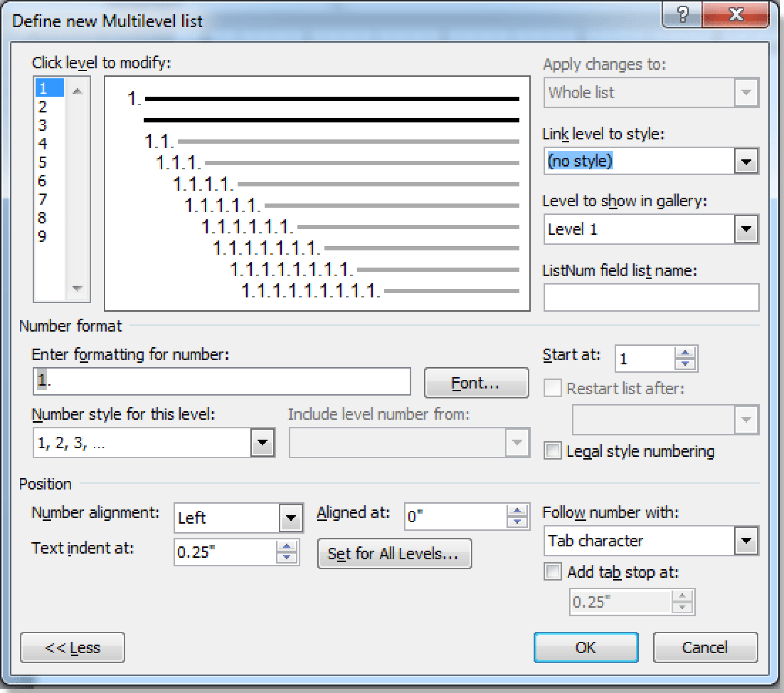Open the Level to show in gallery dropdown

[x=745, y=229]
